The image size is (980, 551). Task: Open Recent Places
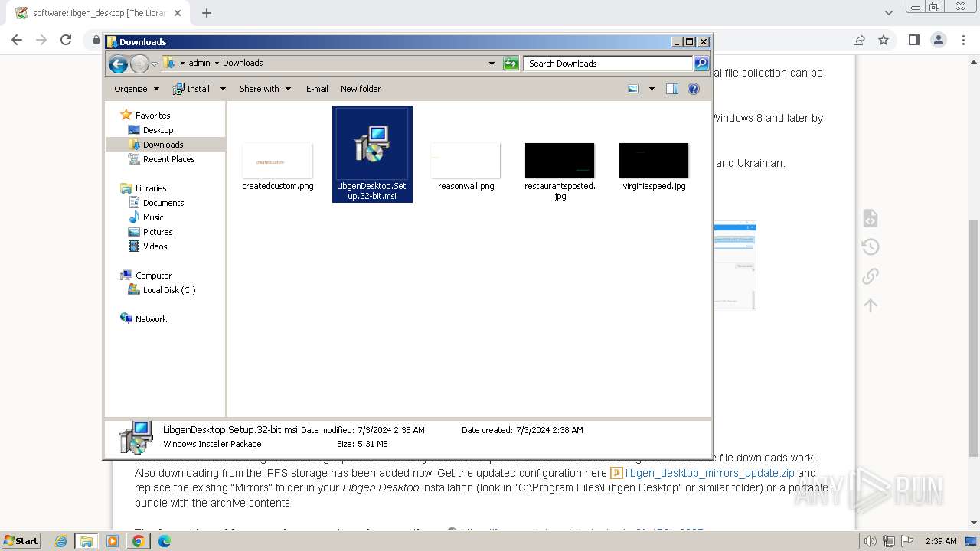point(168,159)
